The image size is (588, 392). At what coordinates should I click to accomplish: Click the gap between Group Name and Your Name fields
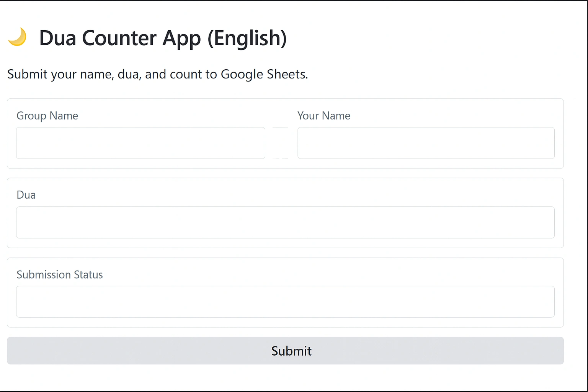(x=281, y=143)
